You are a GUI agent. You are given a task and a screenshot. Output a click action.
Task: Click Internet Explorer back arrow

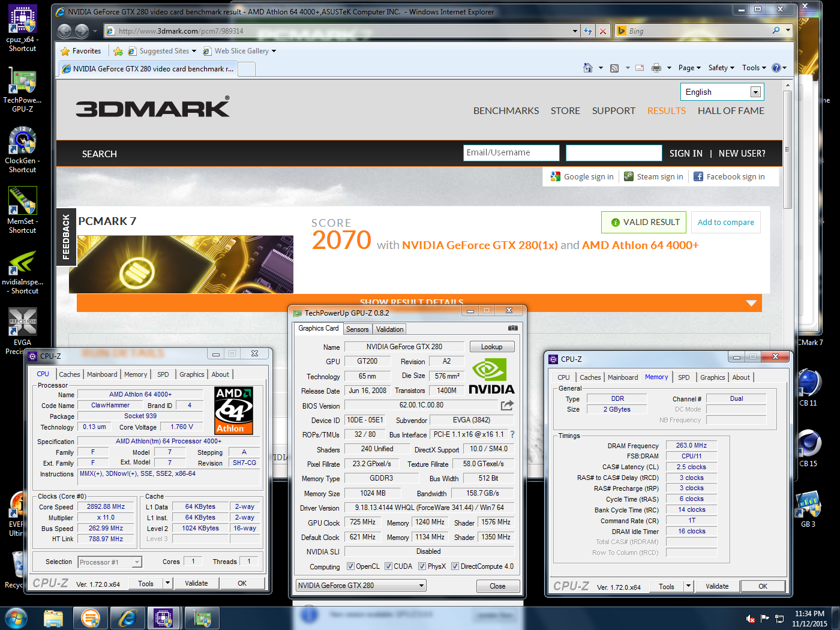pos(65,31)
